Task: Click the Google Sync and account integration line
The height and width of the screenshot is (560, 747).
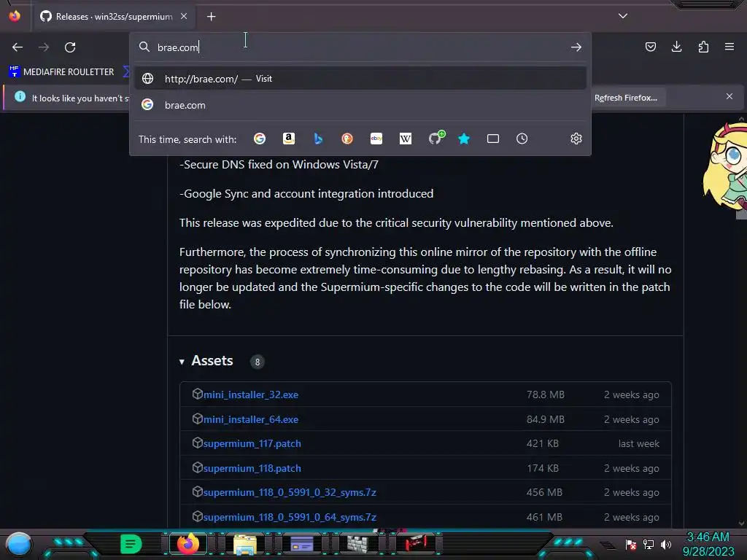Action: 306,194
